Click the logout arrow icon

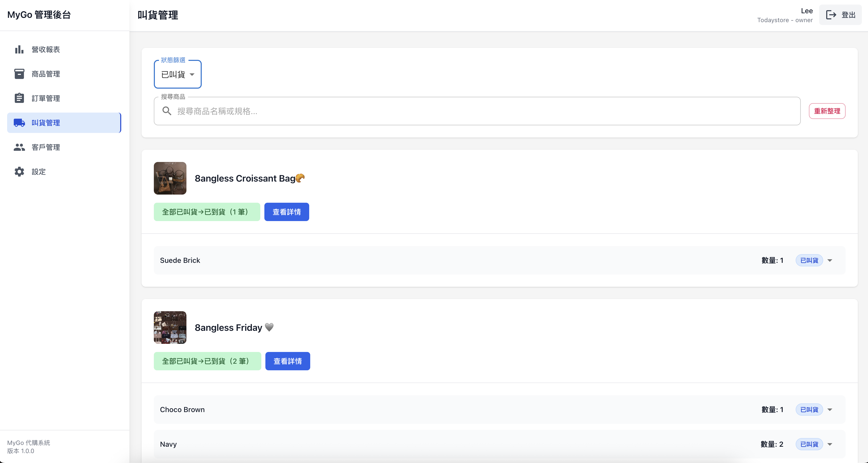tap(831, 15)
